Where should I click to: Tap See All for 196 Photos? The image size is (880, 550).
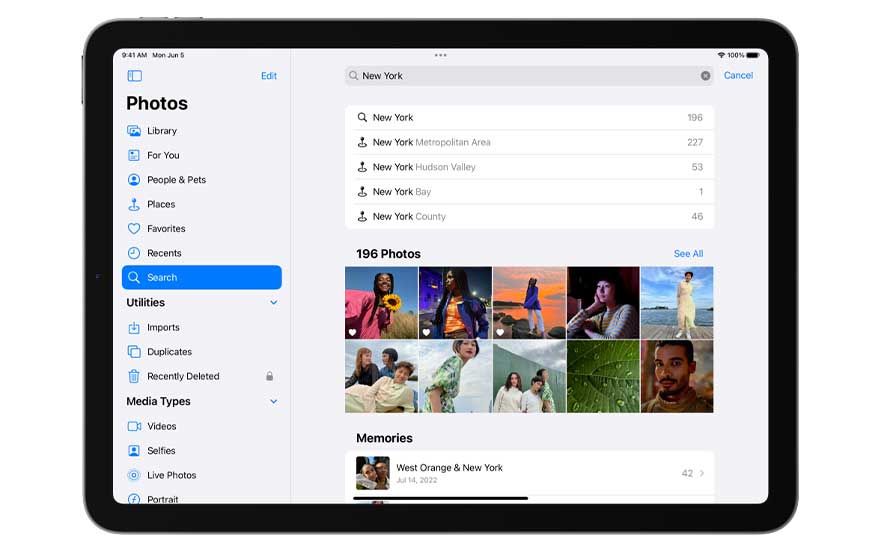point(688,254)
